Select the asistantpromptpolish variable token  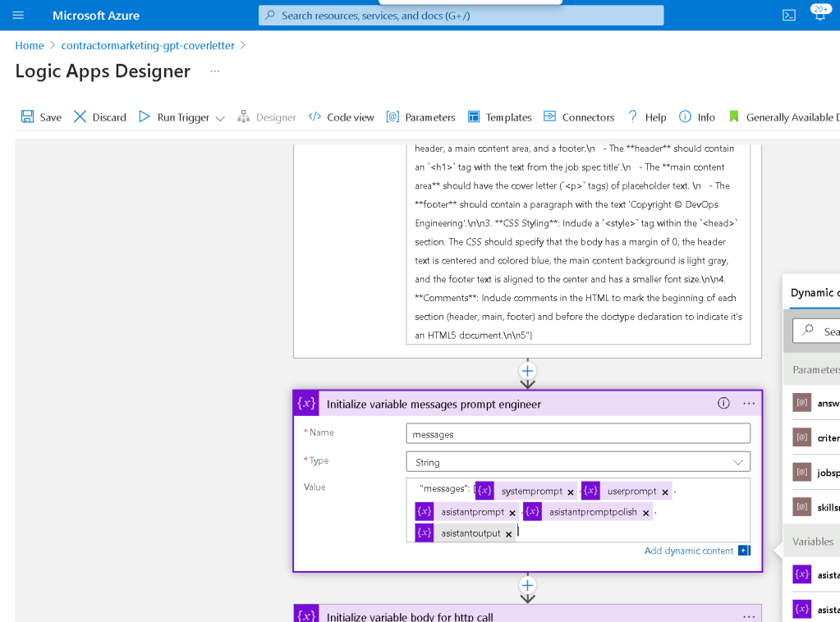coord(588,512)
